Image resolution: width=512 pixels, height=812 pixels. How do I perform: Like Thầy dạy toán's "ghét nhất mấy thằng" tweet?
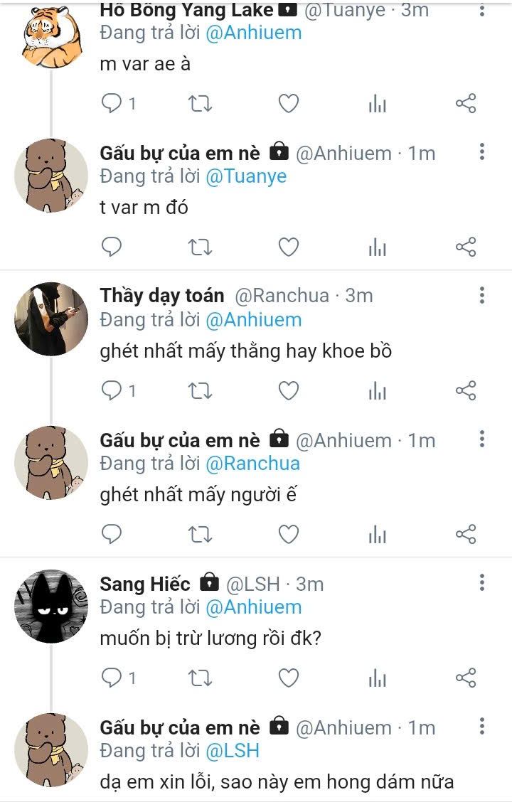pyautogui.click(x=288, y=391)
